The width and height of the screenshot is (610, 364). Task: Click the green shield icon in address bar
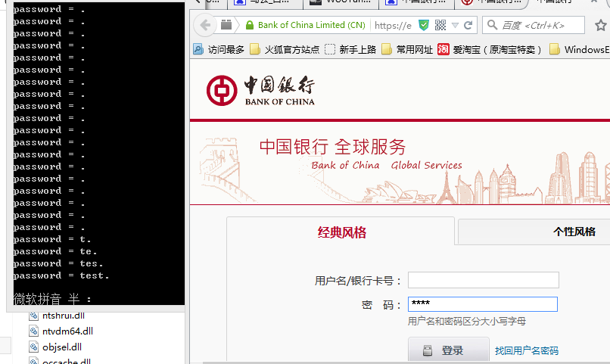click(x=424, y=25)
